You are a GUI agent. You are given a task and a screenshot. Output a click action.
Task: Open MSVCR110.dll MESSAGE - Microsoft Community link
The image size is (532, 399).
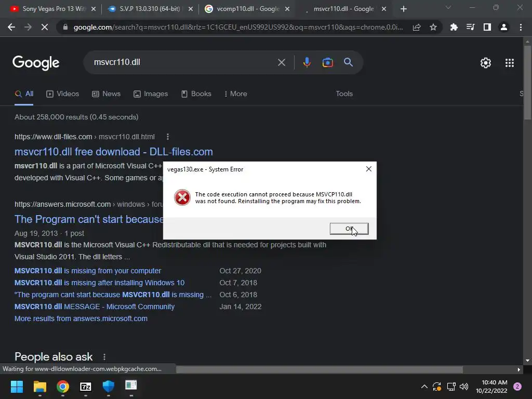point(95,307)
